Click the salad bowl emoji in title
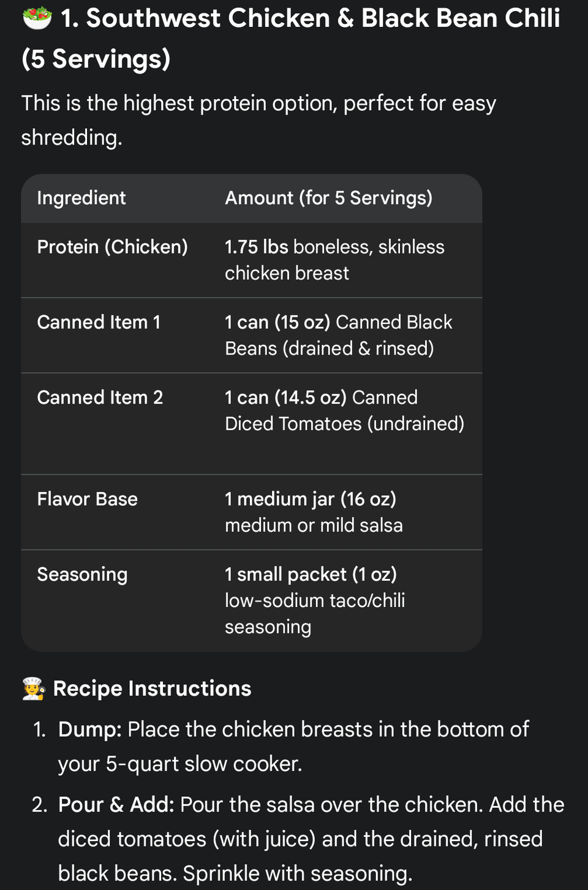The image size is (588, 890). (37, 18)
